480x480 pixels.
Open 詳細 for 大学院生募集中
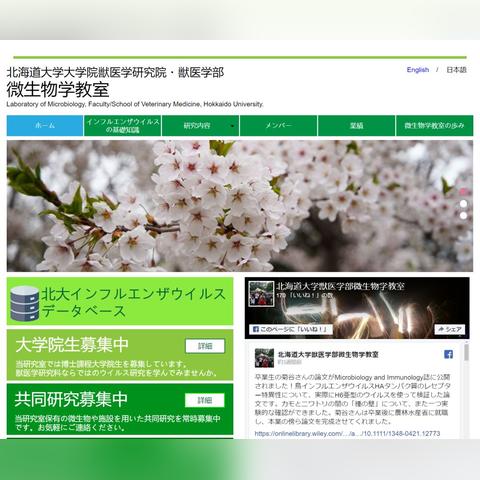coord(205,346)
